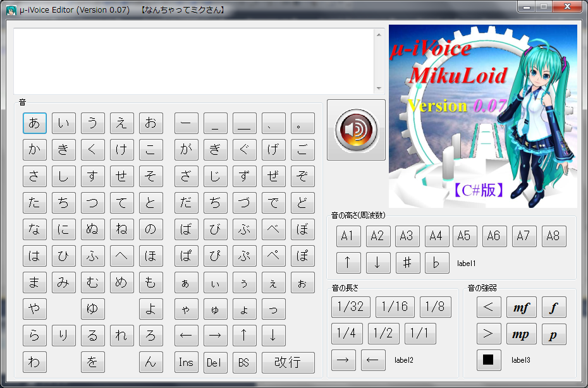Click the text area scrollbar up arrow

[379, 35]
